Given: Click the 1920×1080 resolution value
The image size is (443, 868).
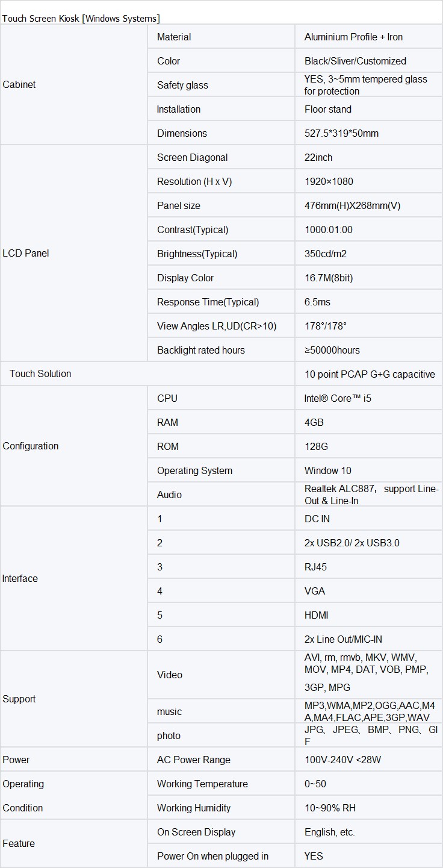Looking at the screenshot, I should pos(329,181).
